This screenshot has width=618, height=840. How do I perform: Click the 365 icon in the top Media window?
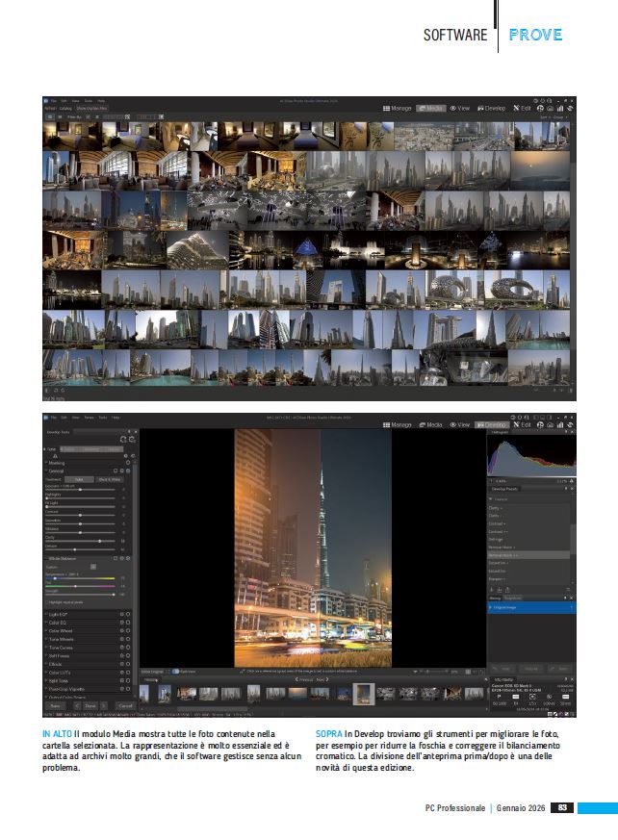click(541, 108)
